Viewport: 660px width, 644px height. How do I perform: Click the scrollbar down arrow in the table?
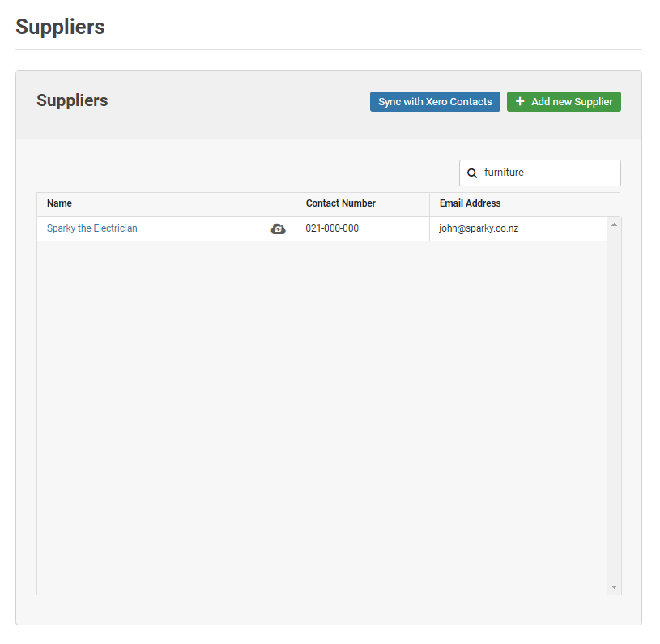(x=614, y=587)
